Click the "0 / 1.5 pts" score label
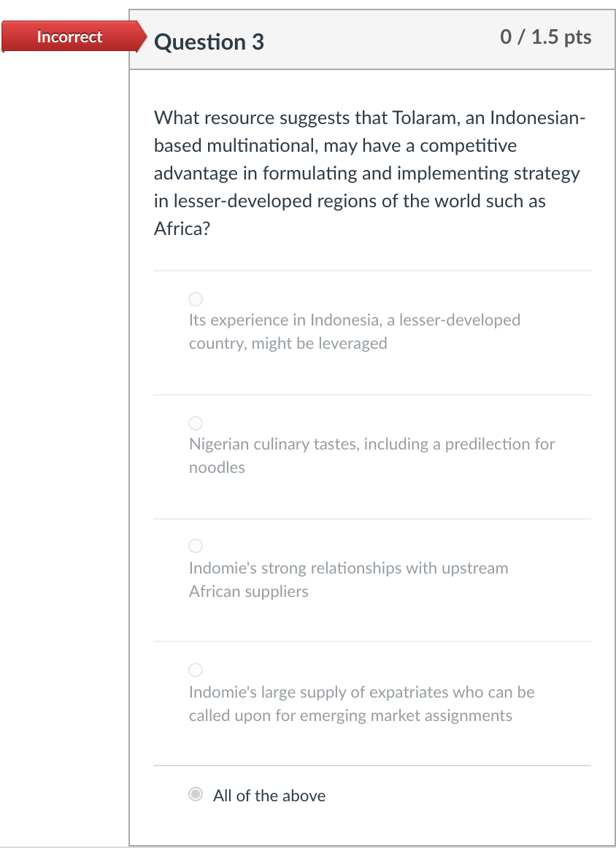This screenshot has width=616, height=848. coord(544,37)
